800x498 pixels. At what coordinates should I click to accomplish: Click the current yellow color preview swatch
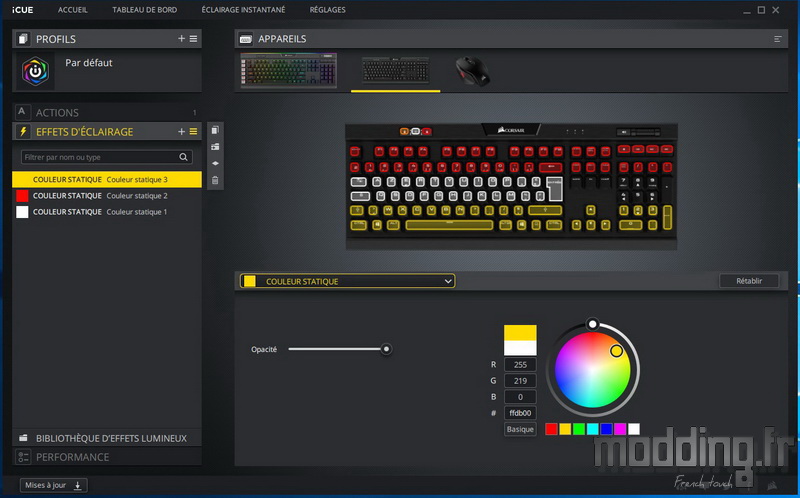(520, 333)
